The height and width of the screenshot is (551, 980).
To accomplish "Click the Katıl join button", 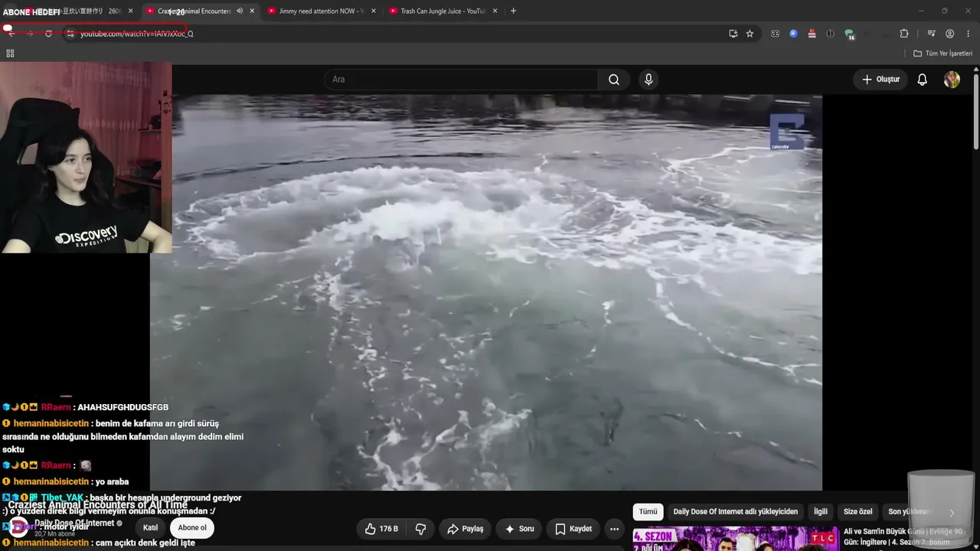I will pyautogui.click(x=150, y=527).
